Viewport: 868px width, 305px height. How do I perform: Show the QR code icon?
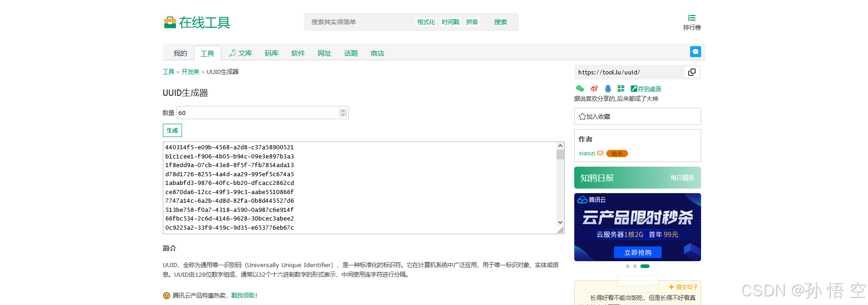pyautogui.click(x=621, y=89)
